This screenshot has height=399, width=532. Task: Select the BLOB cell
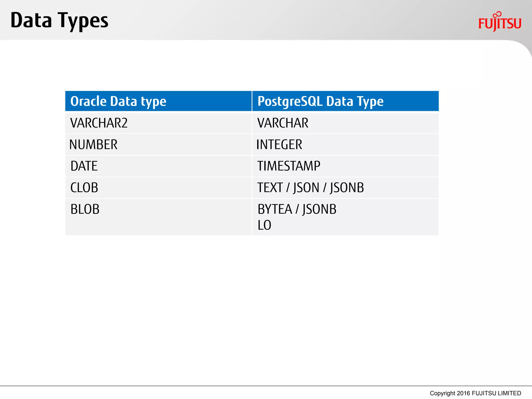158,217
